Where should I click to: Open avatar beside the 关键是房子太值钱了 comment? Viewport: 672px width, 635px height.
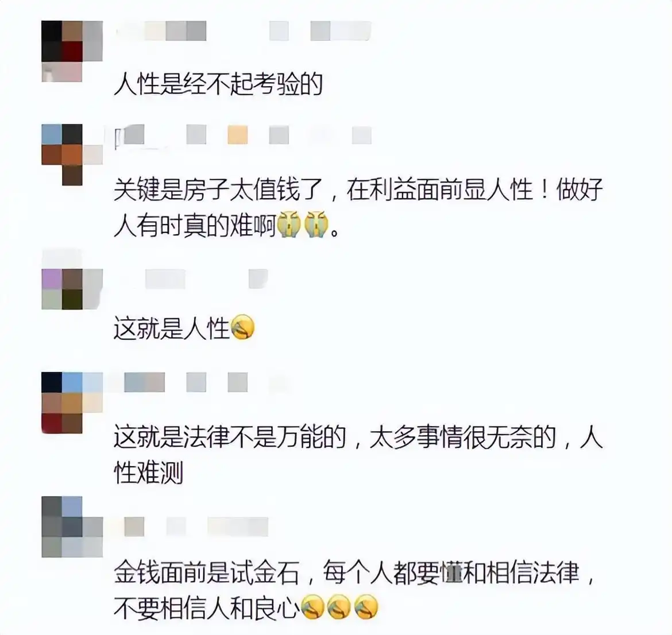click(x=72, y=154)
